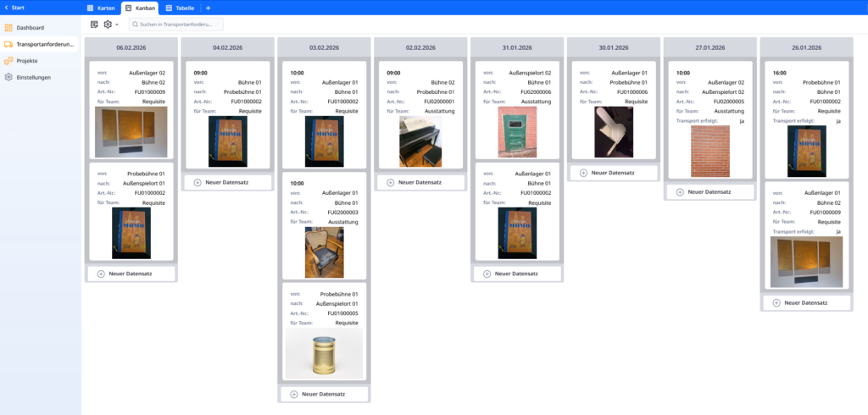The width and height of the screenshot is (868, 415).
Task: Open Transportanforderungen in the sidebar
Action: point(45,44)
